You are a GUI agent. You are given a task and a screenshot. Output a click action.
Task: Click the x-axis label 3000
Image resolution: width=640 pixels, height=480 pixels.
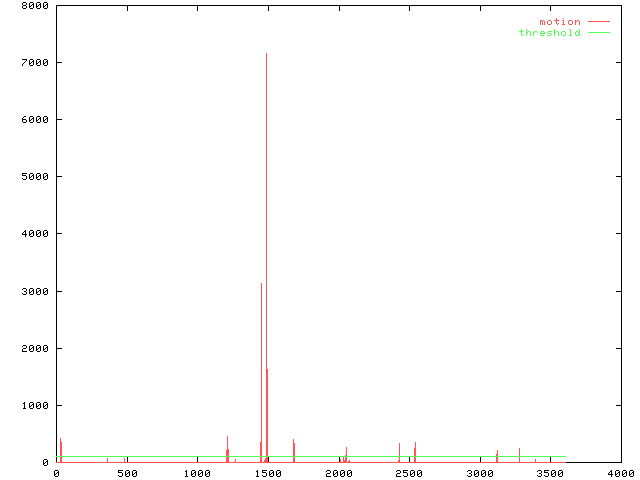pyautogui.click(x=479, y=474)
